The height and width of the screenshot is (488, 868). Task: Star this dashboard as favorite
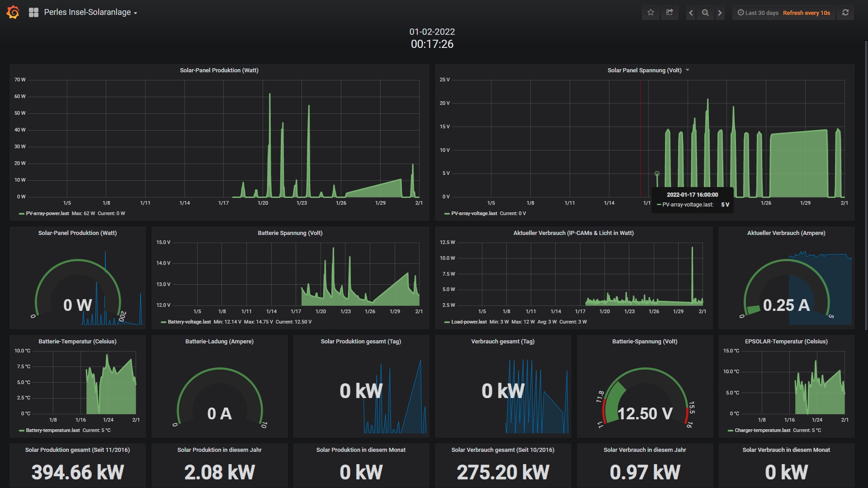click(x=651, y=13)
